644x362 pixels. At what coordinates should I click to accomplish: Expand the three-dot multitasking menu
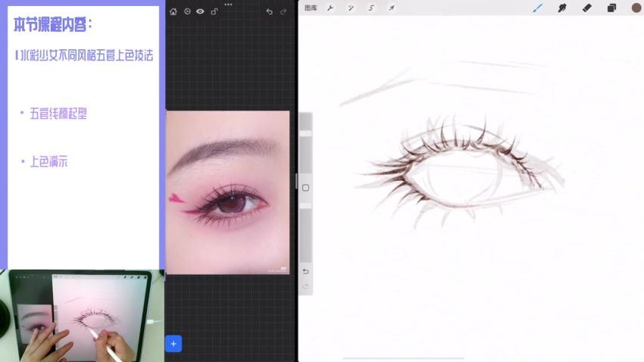coord(228,4)
